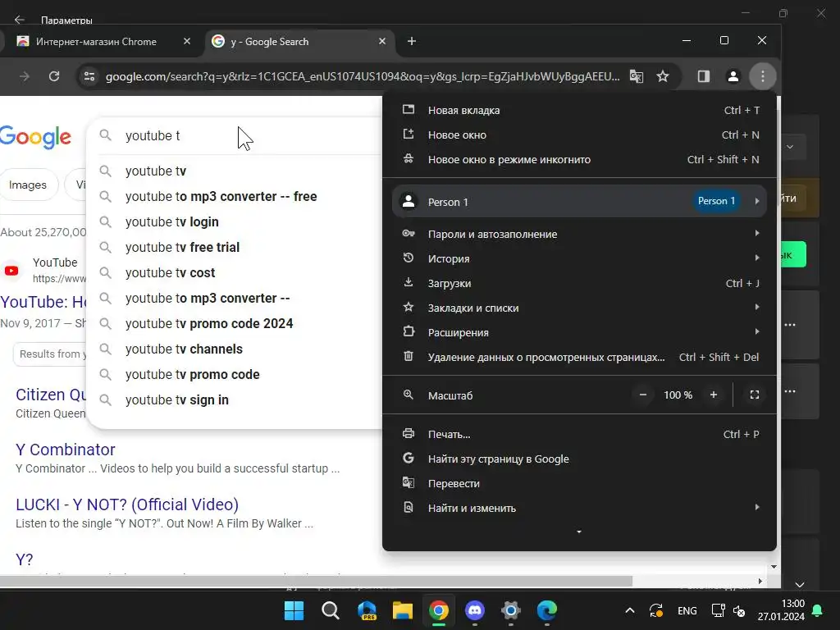Expand the Person 1 profile submenu
This screenshot has width=840, height=630.
click(580, 202)
